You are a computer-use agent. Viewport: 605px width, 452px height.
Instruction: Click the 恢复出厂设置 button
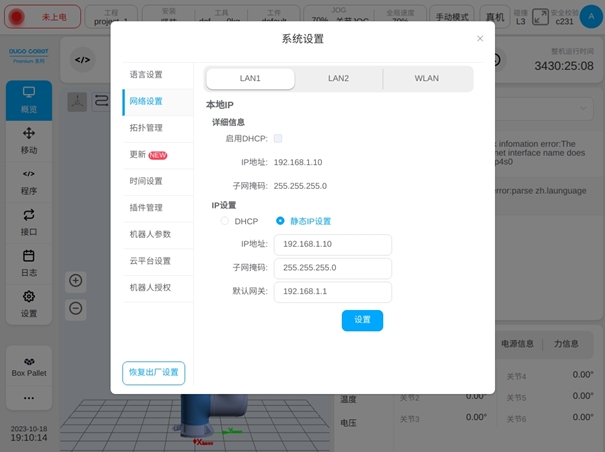153,372
